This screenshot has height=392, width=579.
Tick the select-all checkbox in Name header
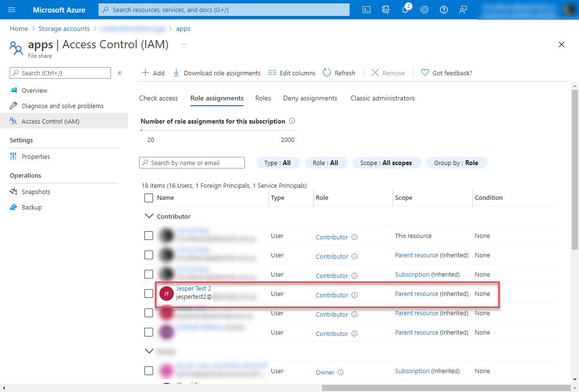pyautogui.click(x=149, y=198)
